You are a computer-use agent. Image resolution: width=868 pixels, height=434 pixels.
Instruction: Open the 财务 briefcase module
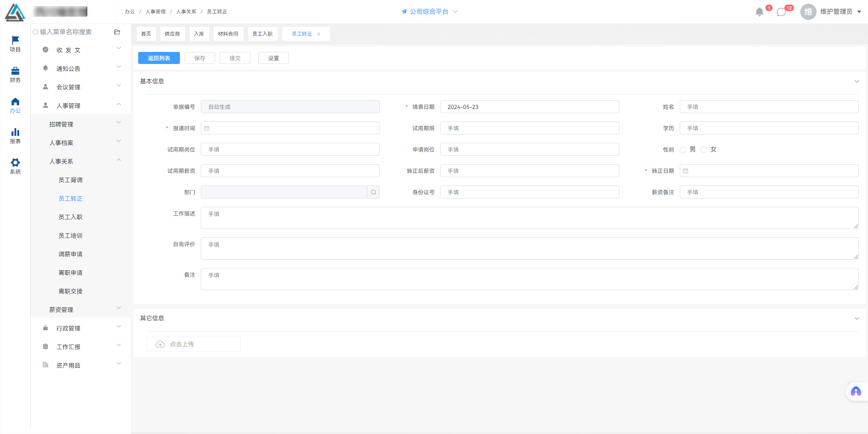click(x=15, y=74)
